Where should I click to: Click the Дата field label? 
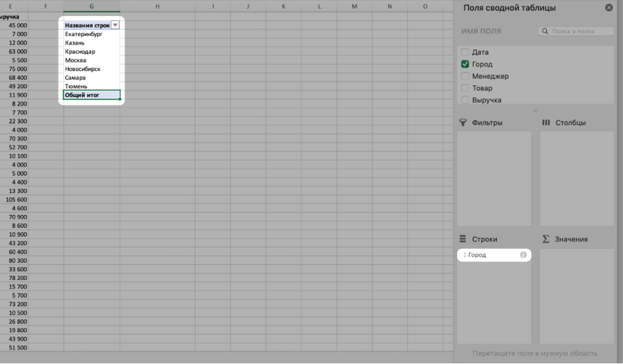click(480, 52)
